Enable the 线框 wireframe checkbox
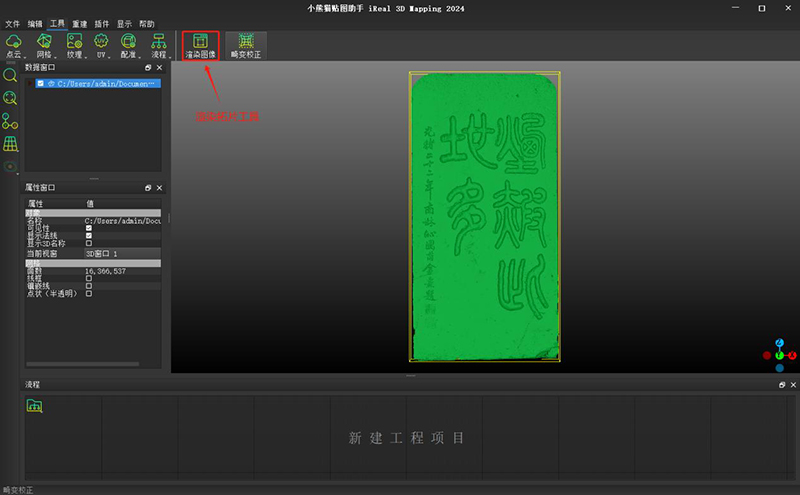This screenshot has height=495, width=800. 89,279
